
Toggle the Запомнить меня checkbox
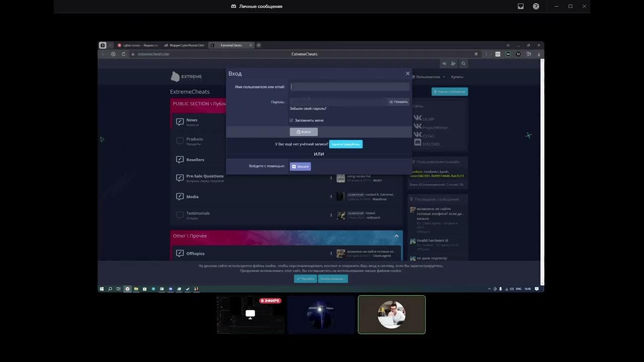click(291, 121)
